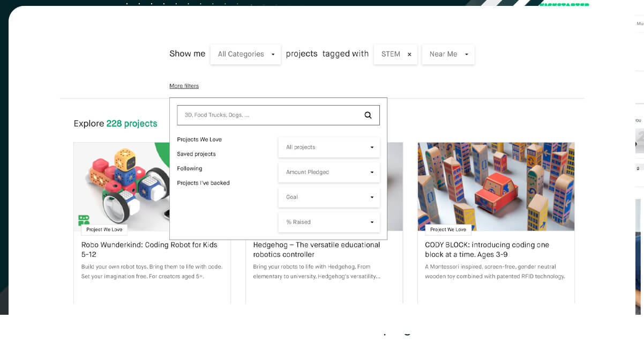The width and height of the screenshot is (644, 340).
Task: Open Robo Wunderkind: Coding Robot project title
Action: coord(149,249)
